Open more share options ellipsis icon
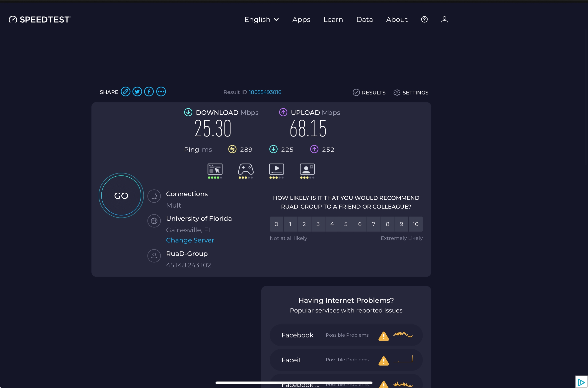This screenshot has height=388, width=588. (161, 92)
